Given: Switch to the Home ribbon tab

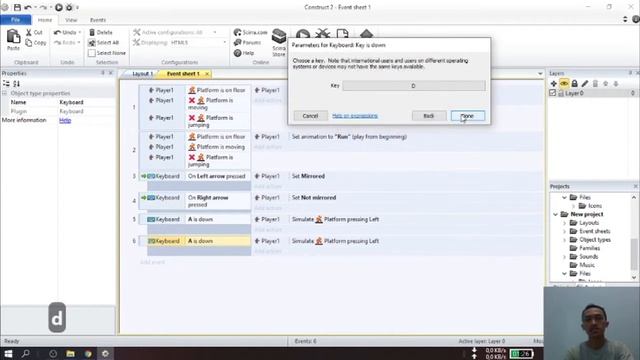Looking at the screenshot, I should click(45, 20).
